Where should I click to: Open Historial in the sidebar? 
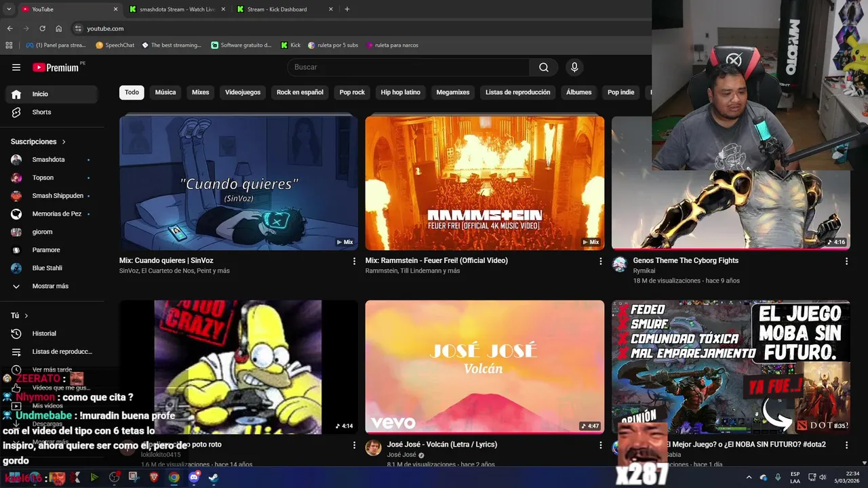pyautogui.click(x=52, y=333)
